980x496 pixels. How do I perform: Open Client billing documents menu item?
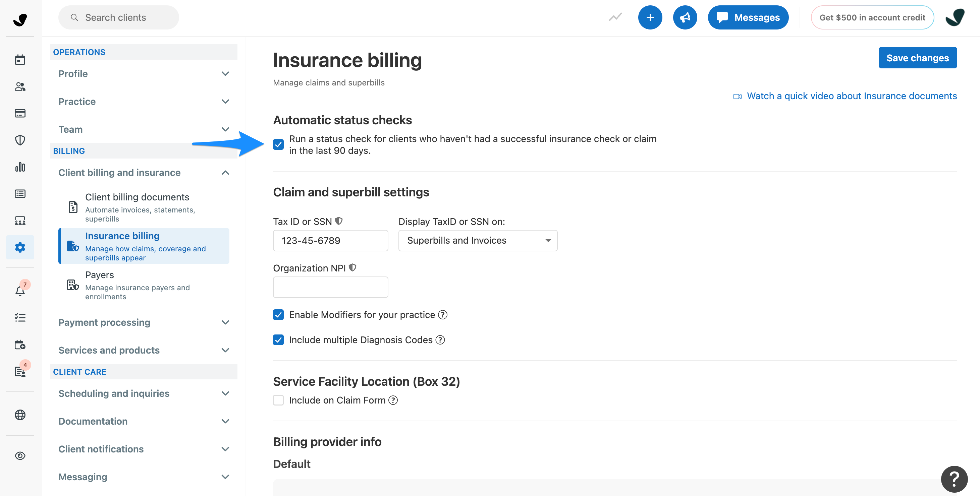coord(137,197)
